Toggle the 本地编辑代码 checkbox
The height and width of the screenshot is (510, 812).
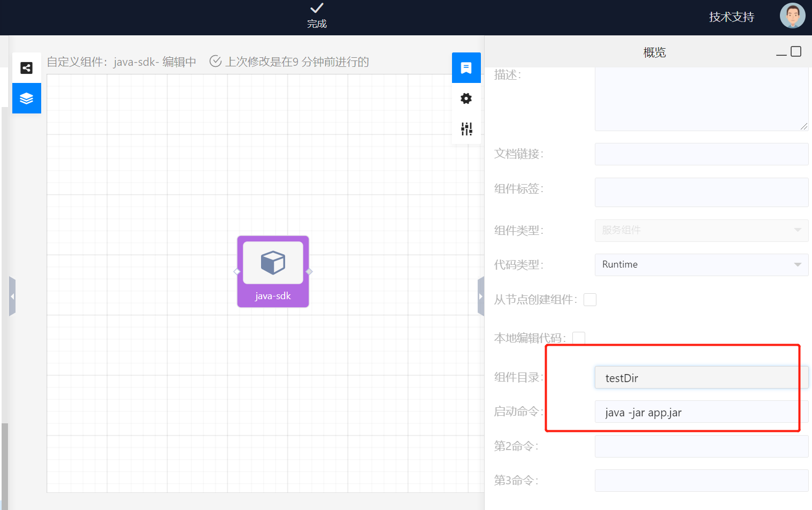click(x=578, y=338)
